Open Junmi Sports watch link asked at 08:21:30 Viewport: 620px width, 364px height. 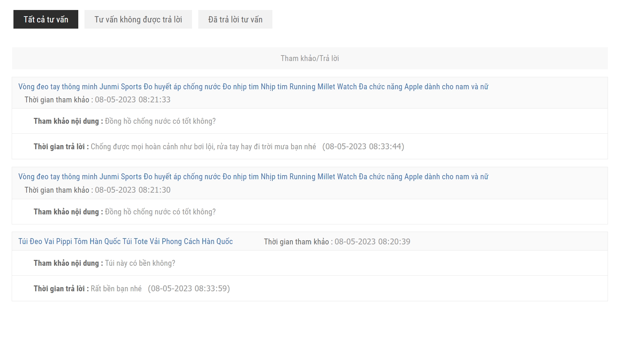click(x=253, y=176)
